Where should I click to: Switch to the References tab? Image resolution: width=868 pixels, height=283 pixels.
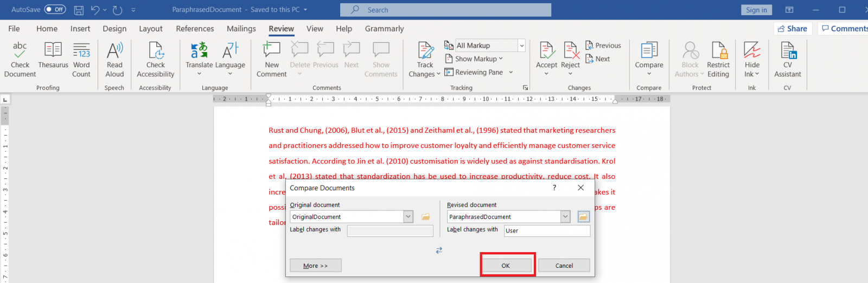click(x=195, y=29)
